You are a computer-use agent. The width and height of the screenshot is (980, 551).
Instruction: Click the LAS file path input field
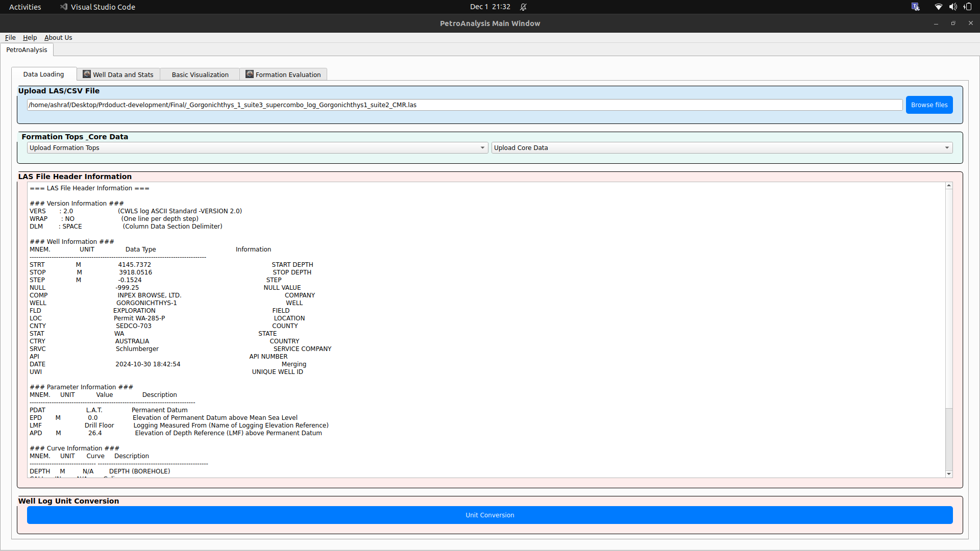click(x=464, y=105)
